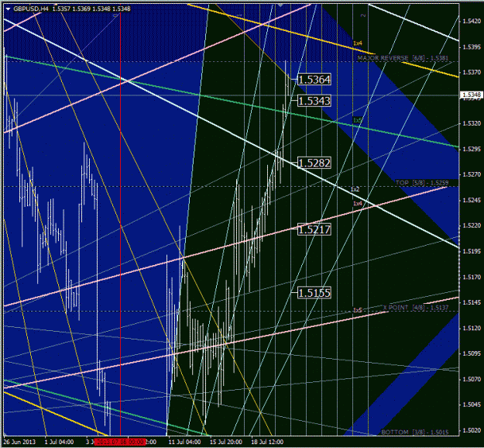The height and width of the screenshot is (448, 484).
Task: Click the red 2013.07.08 00:00 date label
Action: [120, 442]
